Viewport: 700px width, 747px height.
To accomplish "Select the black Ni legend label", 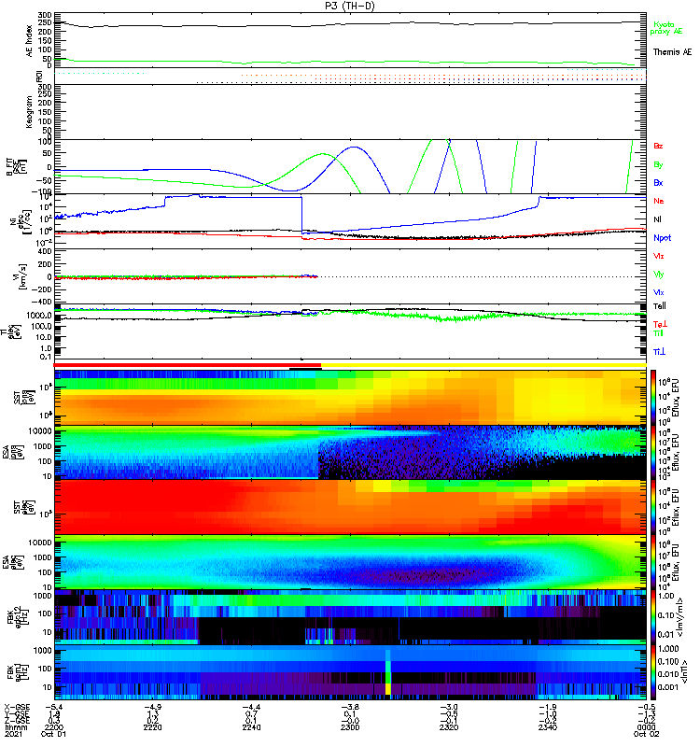I will 657,219.
